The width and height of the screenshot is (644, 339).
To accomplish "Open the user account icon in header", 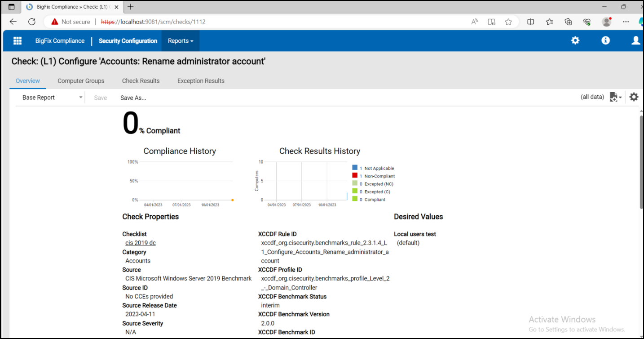I will point(635,40).
